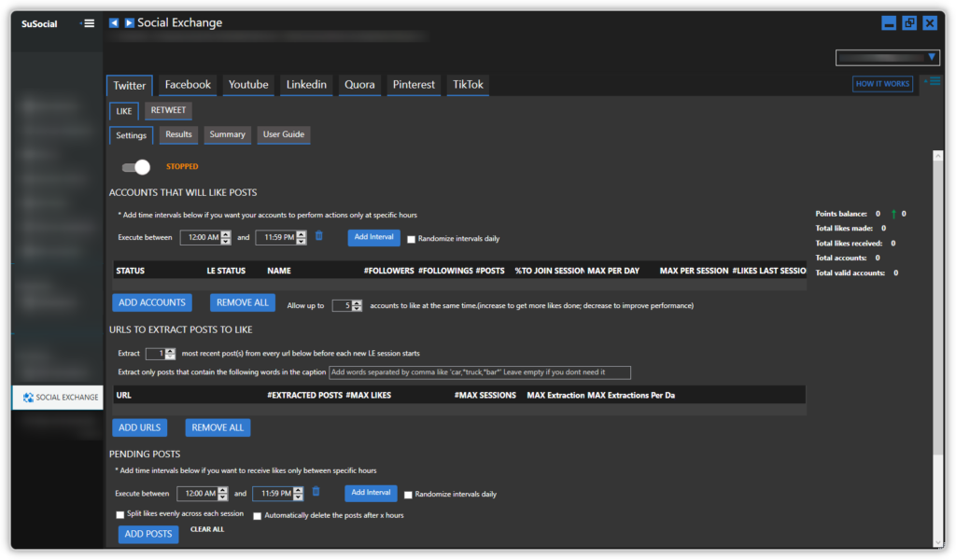The image size is (956, 560).
Task: Click the pending posts 12:00 AM start stepper
Action: pos(222,494)
